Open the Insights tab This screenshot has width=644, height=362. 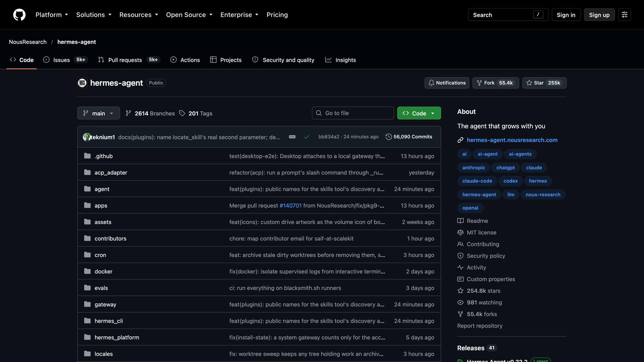pos(340,60)
